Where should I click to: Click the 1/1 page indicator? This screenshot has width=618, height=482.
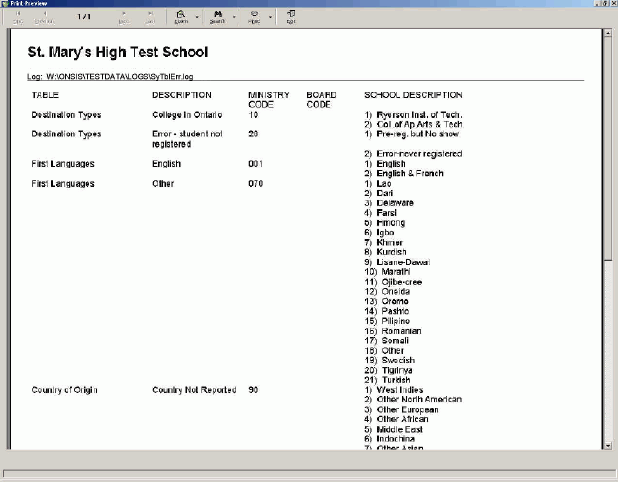(84, 17)
